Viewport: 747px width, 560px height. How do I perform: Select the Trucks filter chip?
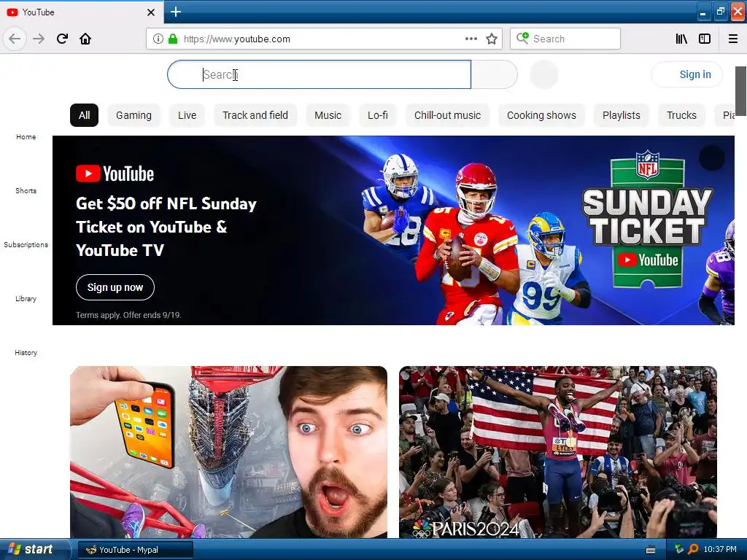682,115
